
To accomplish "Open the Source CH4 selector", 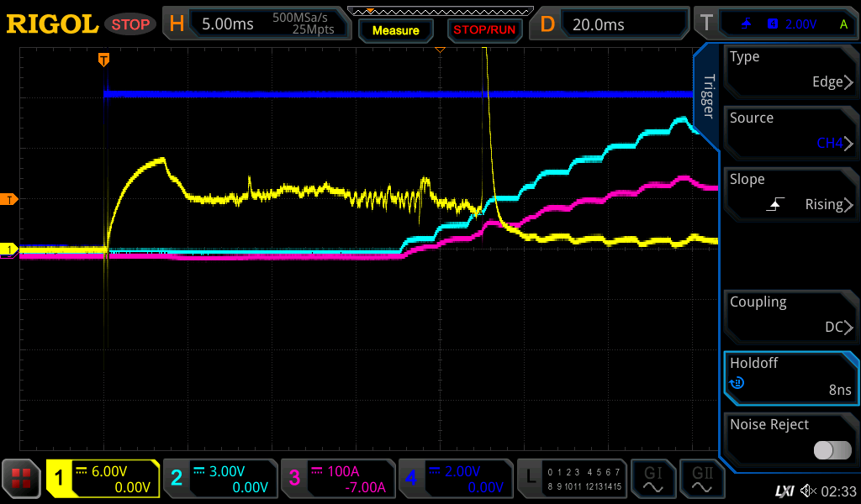I will (x=790, y=131).
